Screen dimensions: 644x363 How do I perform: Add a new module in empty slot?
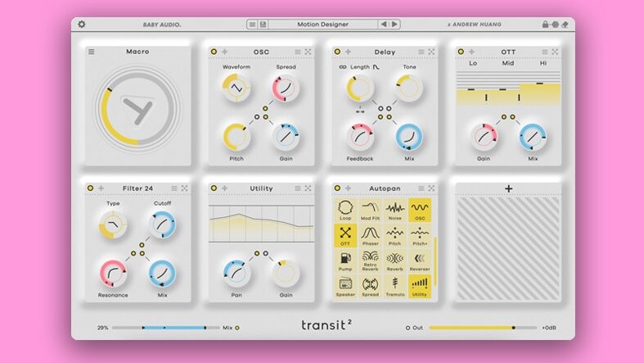coord(509,188)
